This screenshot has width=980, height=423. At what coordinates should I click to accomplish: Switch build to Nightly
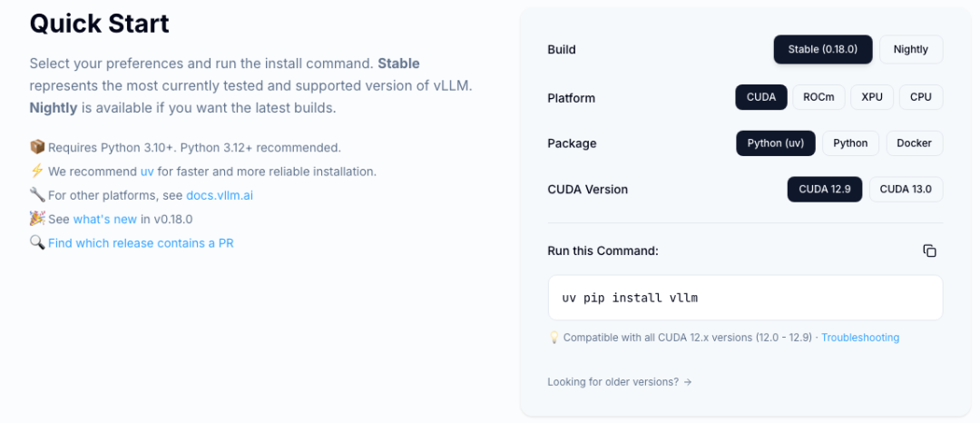click(910, 49)
